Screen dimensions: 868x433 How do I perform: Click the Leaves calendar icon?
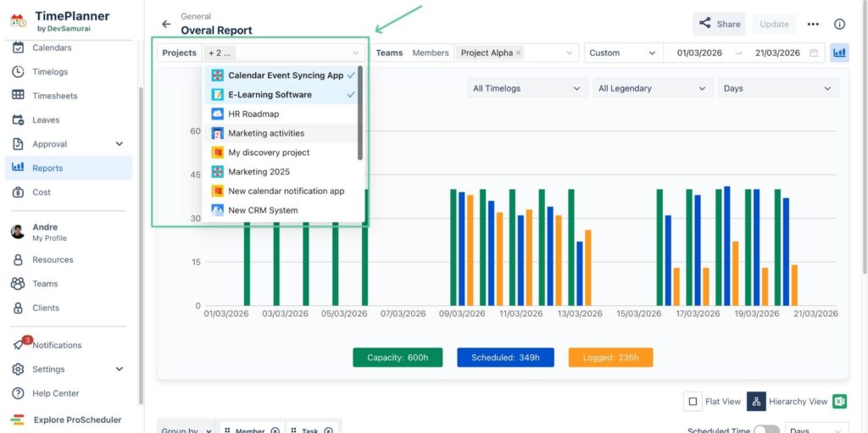(x=18, y=119)
